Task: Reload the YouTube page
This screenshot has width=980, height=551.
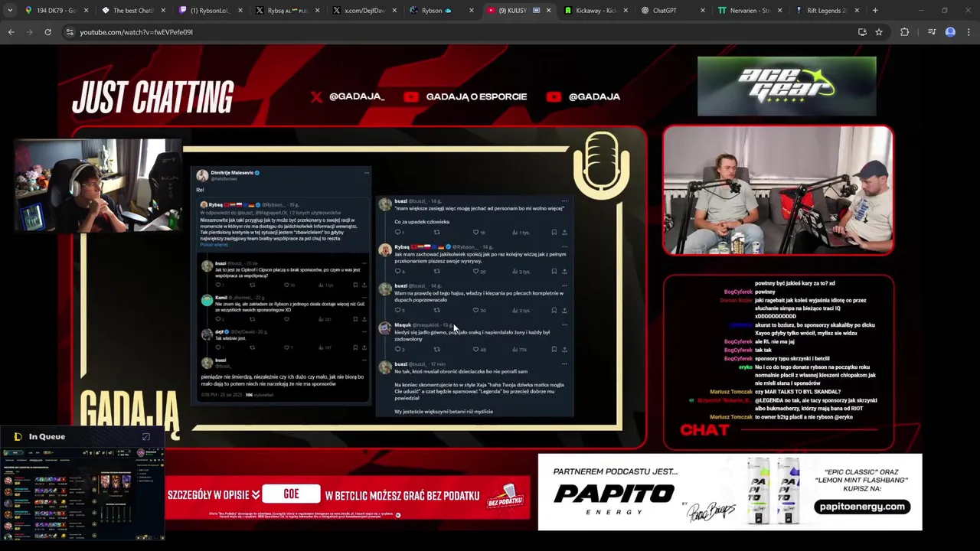Action: pos(47,32)
